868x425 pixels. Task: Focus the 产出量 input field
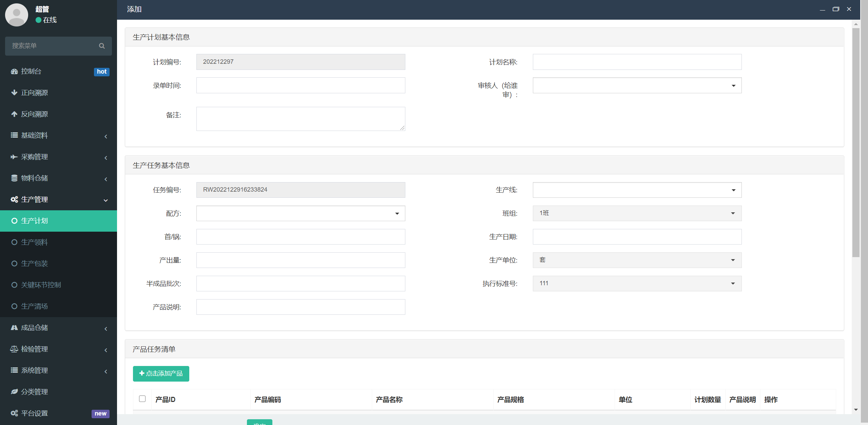tap(301, 260)
